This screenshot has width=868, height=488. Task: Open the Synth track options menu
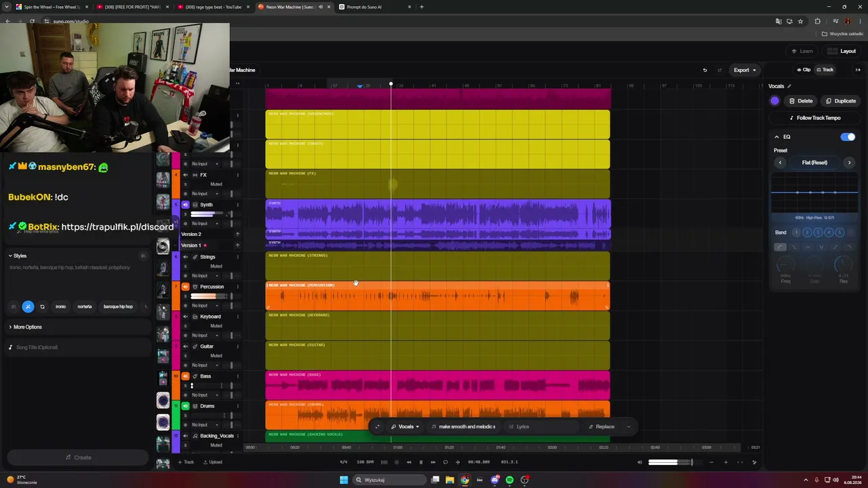click(x=237, y=205)
